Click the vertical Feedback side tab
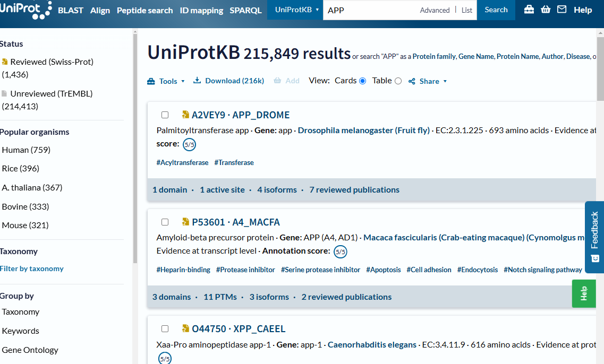 (594, 237)
